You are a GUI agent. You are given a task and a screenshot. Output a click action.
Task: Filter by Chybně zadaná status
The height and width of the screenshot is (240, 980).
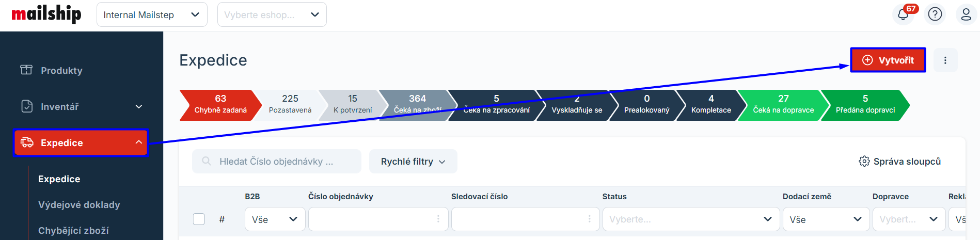(220, 104)
